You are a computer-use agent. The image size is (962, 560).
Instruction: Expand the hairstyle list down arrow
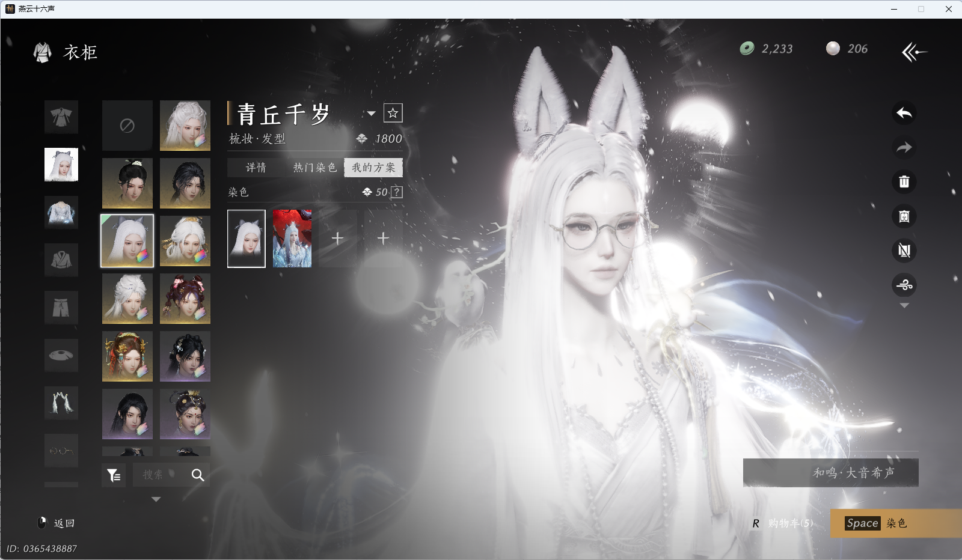(156, 499)
